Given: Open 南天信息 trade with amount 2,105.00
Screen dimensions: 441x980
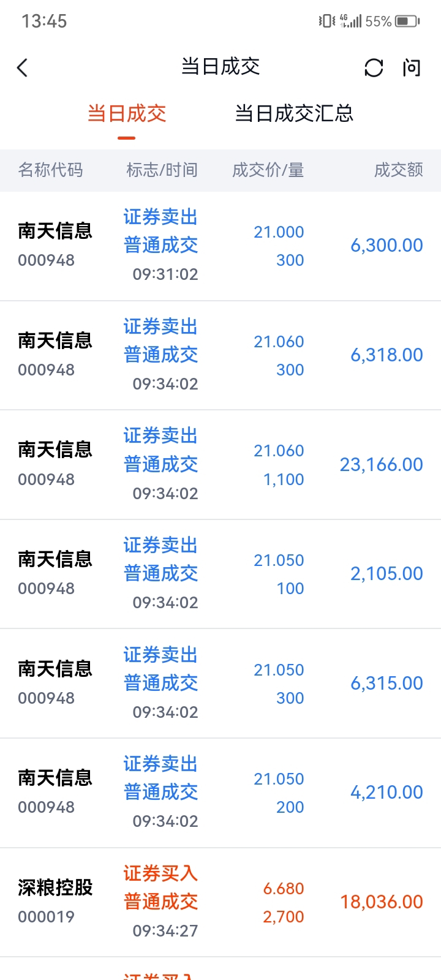Looking at the screenshot, I should pyautogui.click(x=221, y=574).
